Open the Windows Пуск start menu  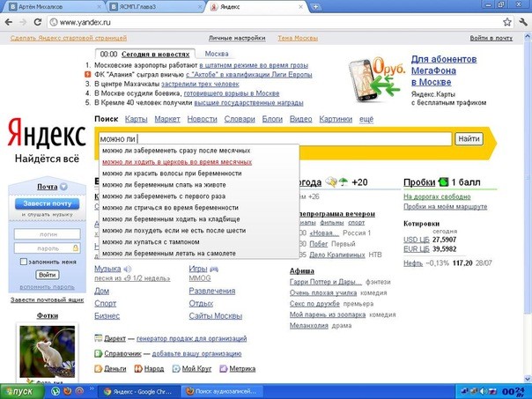tap(22, 392)
